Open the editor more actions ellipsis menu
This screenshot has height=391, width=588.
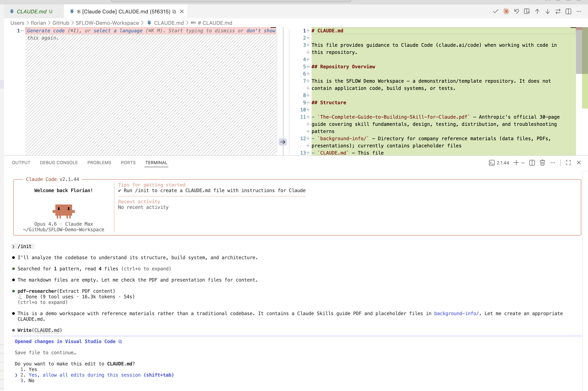click(579, 11)
